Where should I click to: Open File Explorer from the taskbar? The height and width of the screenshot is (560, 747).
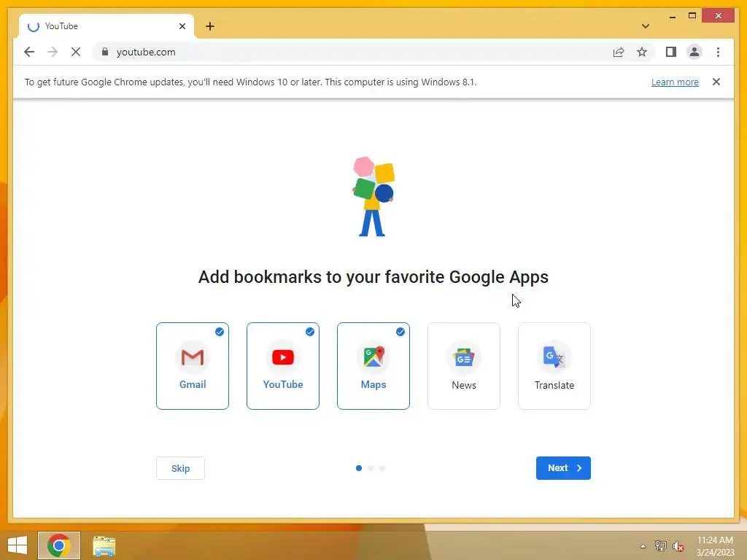(104, 545)
